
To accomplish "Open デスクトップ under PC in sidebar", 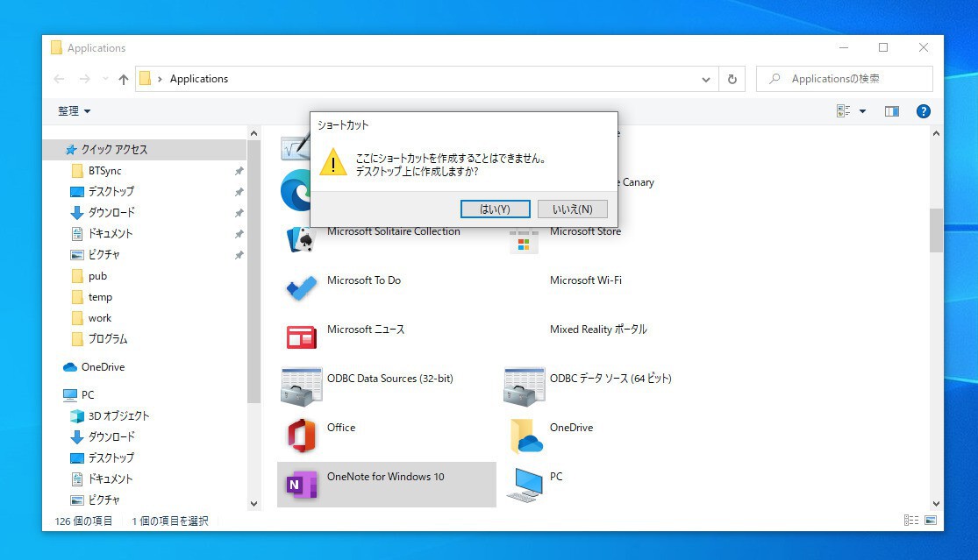I will [111, 457].
